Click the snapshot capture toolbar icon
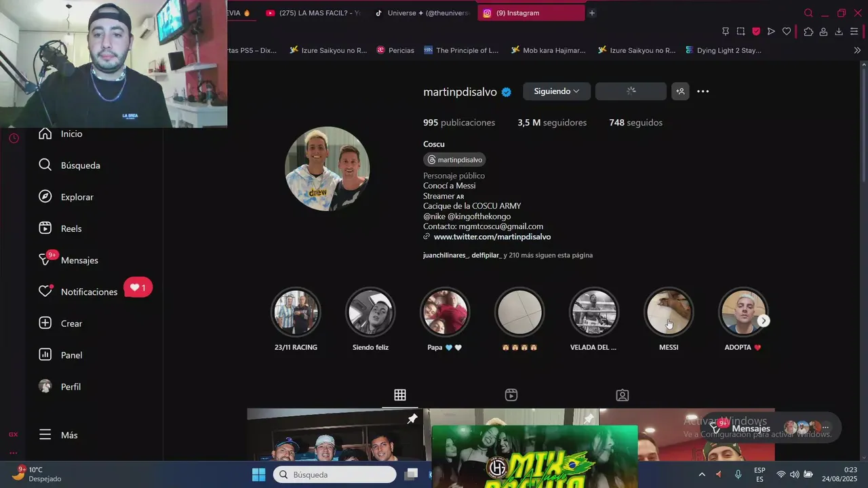 [x=741, y=31]
